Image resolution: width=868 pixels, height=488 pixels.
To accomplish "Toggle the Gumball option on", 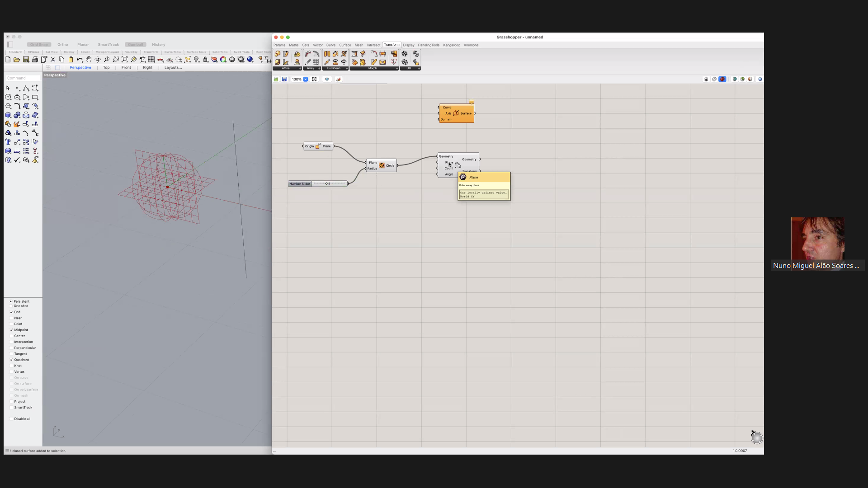I will pos(135,45).
